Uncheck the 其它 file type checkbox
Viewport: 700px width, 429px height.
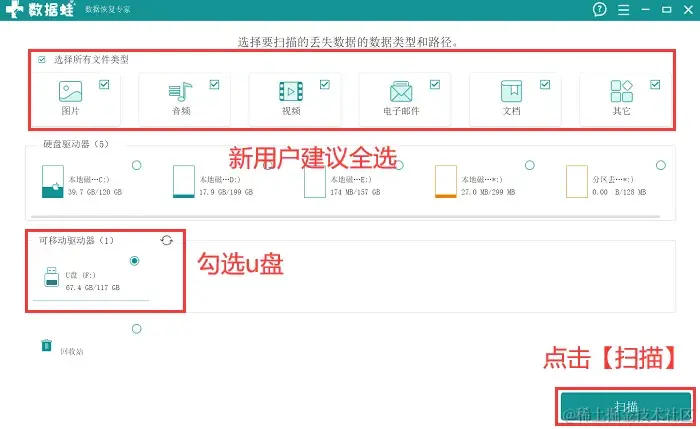click(655, 84)
